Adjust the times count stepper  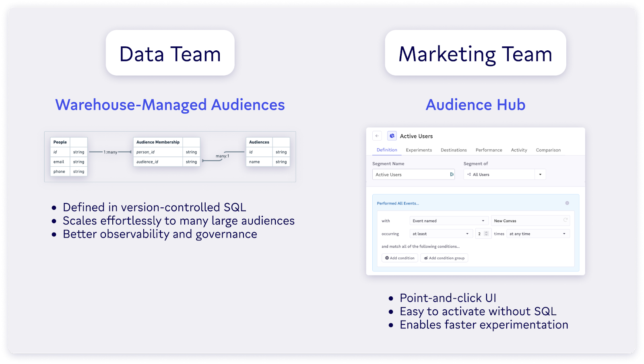pyautogui.click(x=486, y=234)
